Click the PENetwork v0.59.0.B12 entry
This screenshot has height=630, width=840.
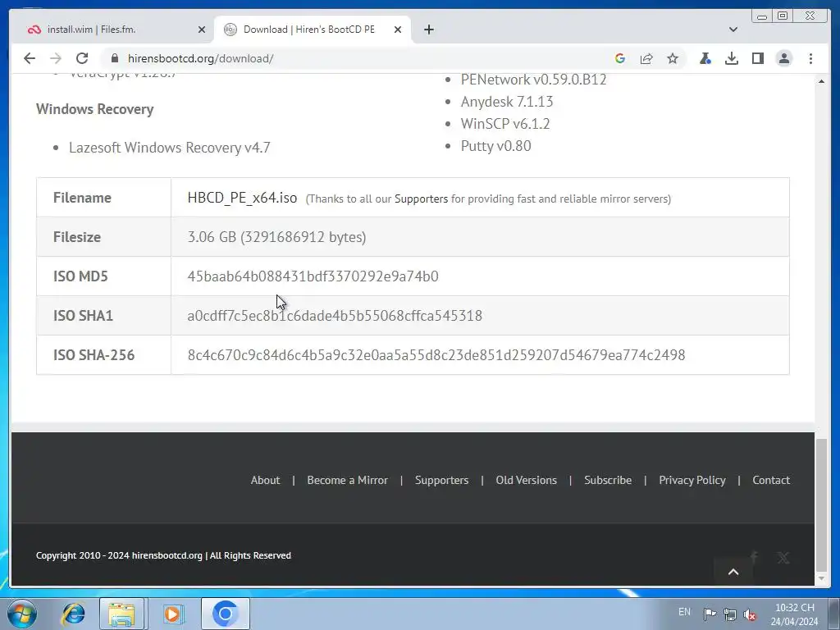point(533,80)
